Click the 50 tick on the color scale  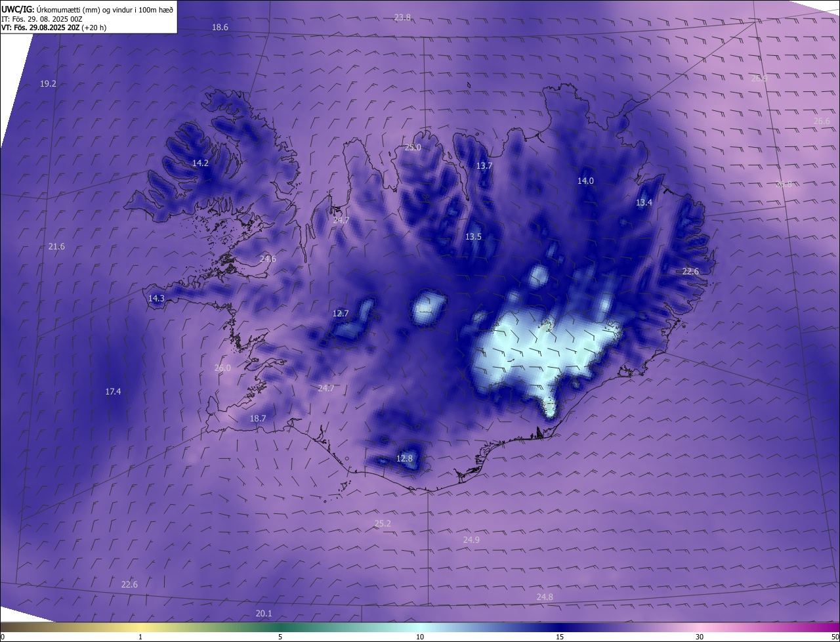click(x=835, y=637)
